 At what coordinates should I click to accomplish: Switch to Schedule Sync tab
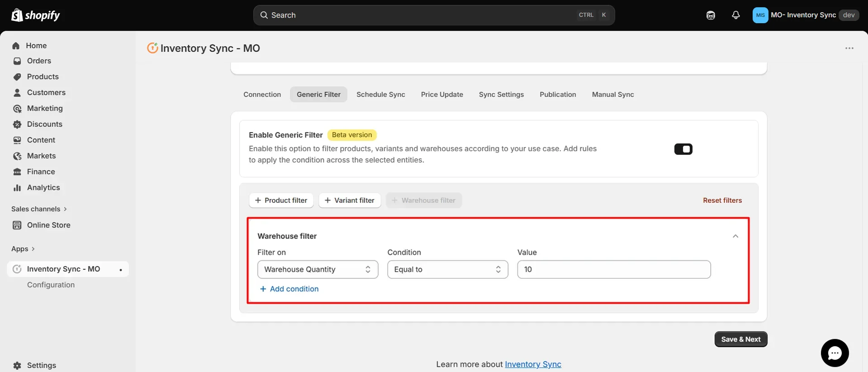click(380, 95)
